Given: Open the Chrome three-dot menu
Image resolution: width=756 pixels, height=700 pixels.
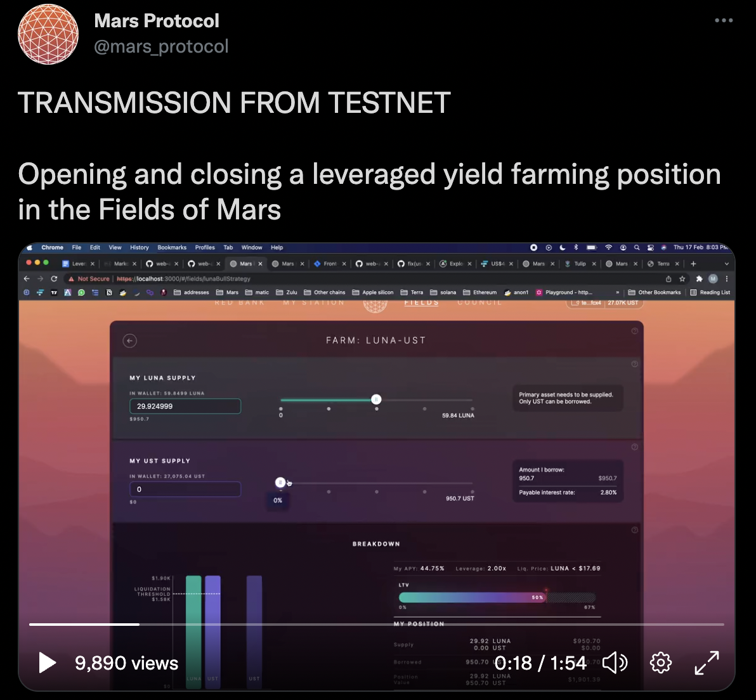Looking at the screenshot, I should coord(727,278).
